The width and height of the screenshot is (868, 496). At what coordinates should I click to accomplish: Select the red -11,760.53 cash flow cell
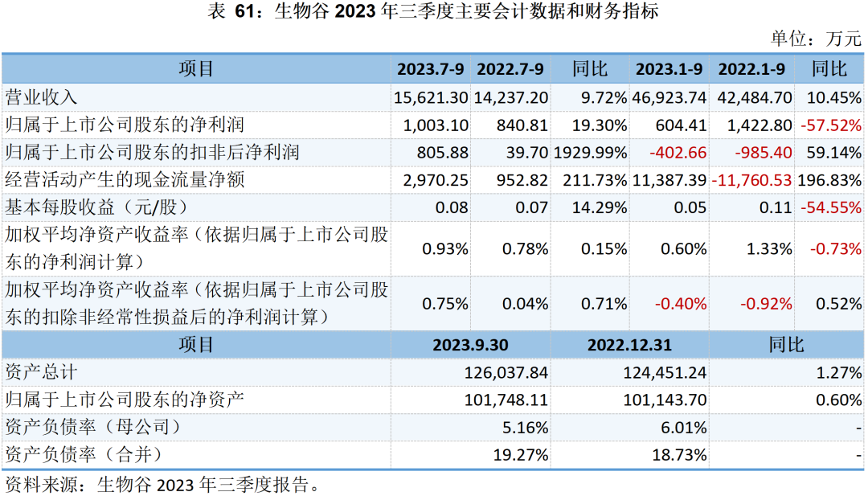(x=751, y=179)
